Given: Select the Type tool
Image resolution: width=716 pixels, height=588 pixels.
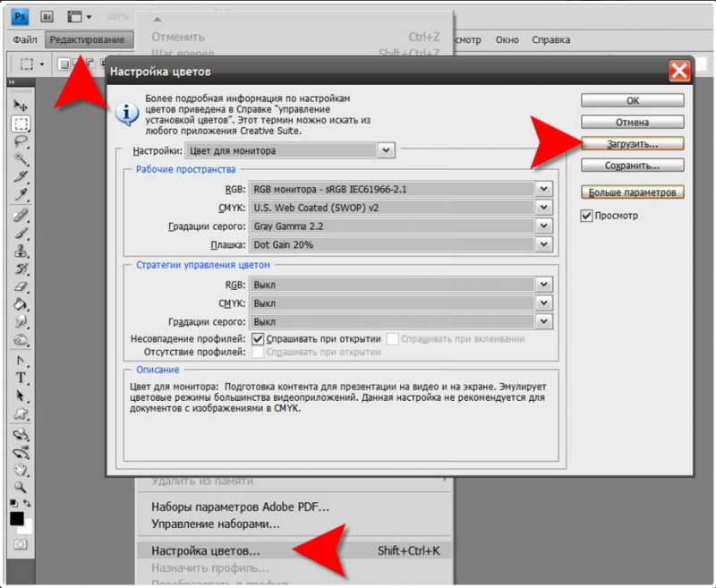Looking at the screenshot, I should 20,378.
